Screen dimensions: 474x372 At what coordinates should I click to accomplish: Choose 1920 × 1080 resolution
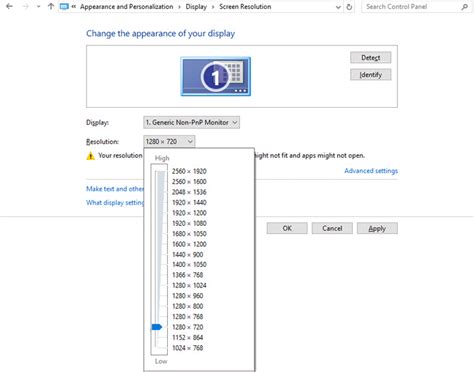[189, 223]
